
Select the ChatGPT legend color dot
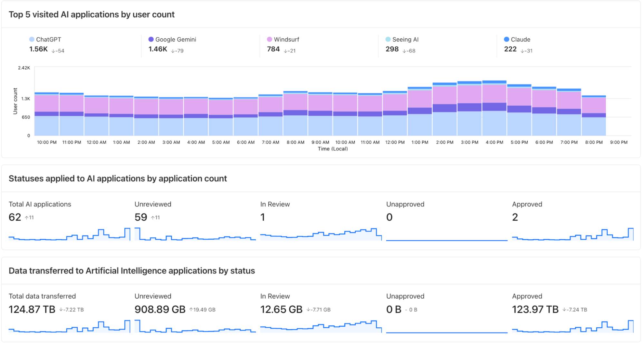pyautogui.click(x=31, y=39)
